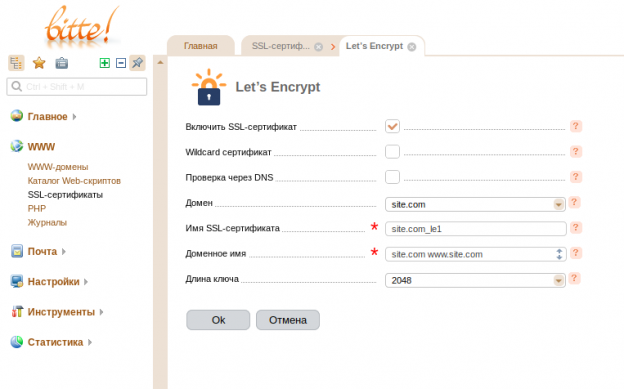Open SSL-сертификаты menu item

(65, 195)
